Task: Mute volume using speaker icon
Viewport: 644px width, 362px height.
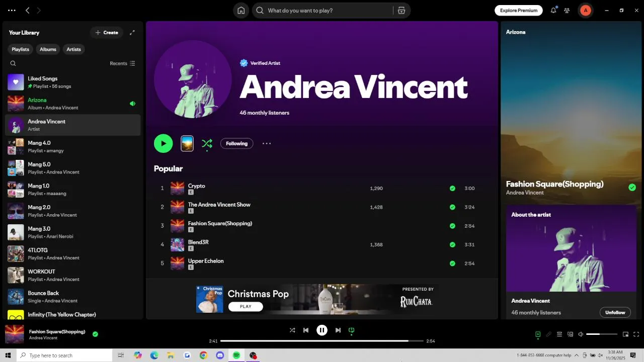Action: pyautogui.click(x=581, y=334)
